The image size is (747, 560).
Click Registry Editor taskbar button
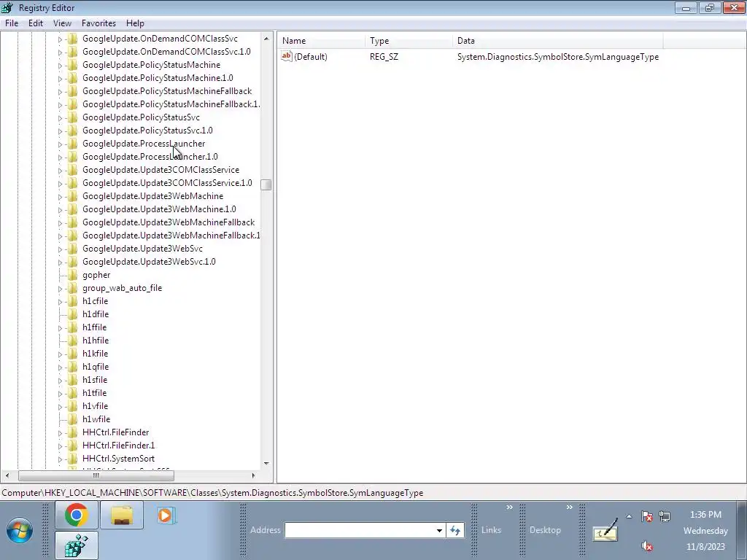tap(76, 545)
